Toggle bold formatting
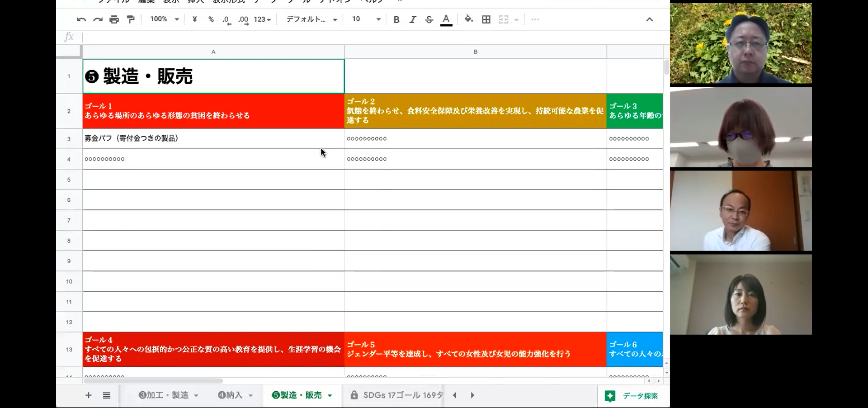Image resolution: width=868 pixels, height=408 pixels. click(396, 19)
